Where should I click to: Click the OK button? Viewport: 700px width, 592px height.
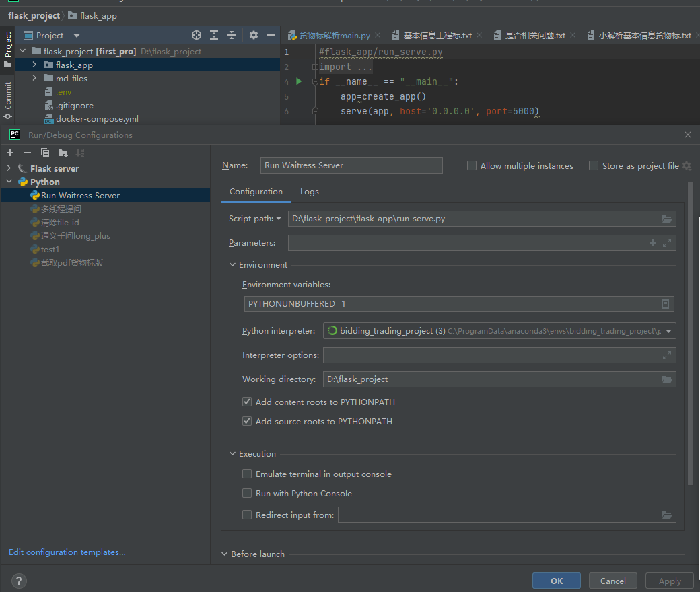coord(556,581)
